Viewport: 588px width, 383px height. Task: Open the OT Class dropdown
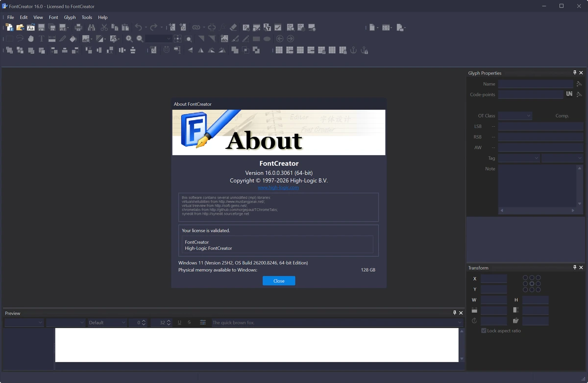[x=515, y=116]
